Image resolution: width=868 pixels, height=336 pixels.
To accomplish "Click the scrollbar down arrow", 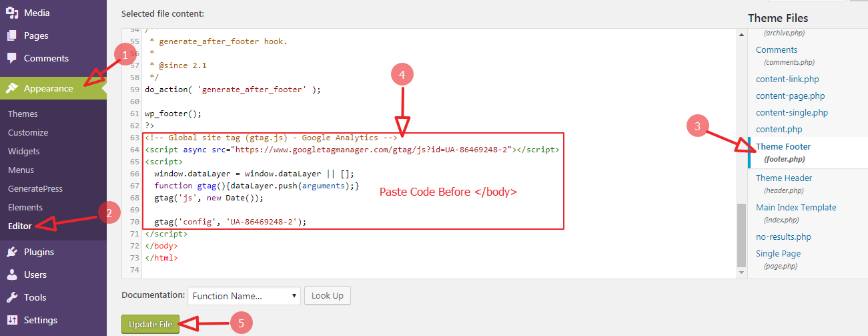I will [x=741, y=273].
